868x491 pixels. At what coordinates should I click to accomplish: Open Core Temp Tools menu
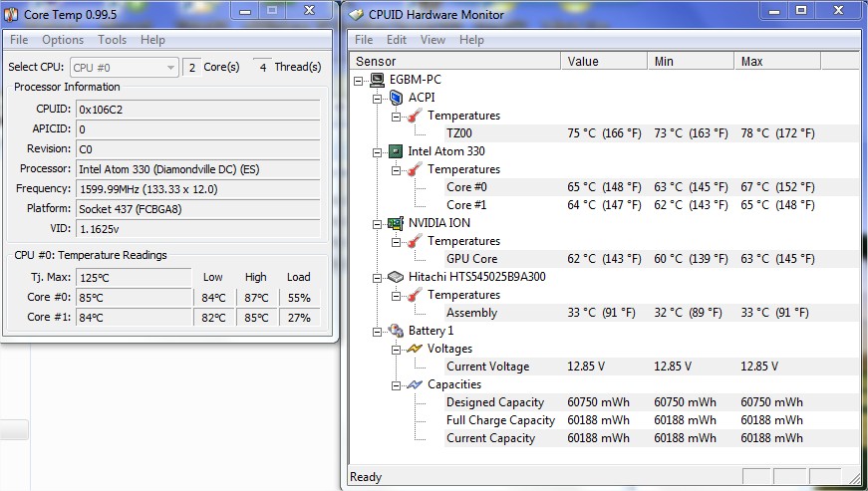tap(112, 40)
